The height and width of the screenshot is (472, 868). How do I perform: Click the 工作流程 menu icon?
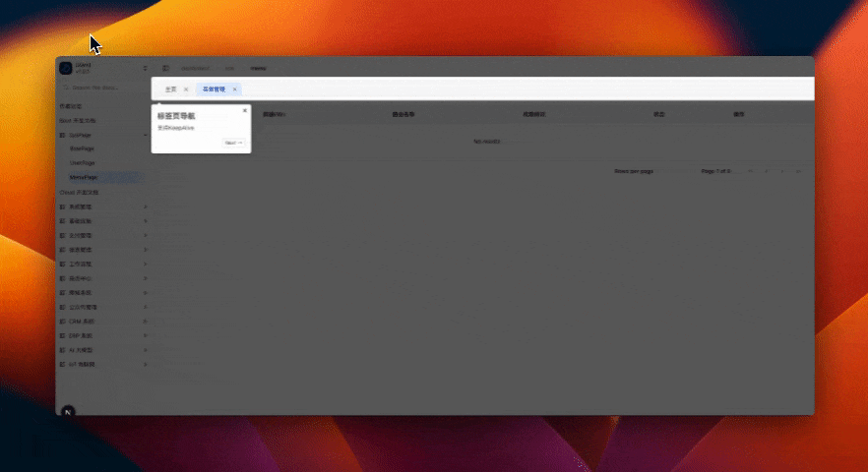point(63,265)
